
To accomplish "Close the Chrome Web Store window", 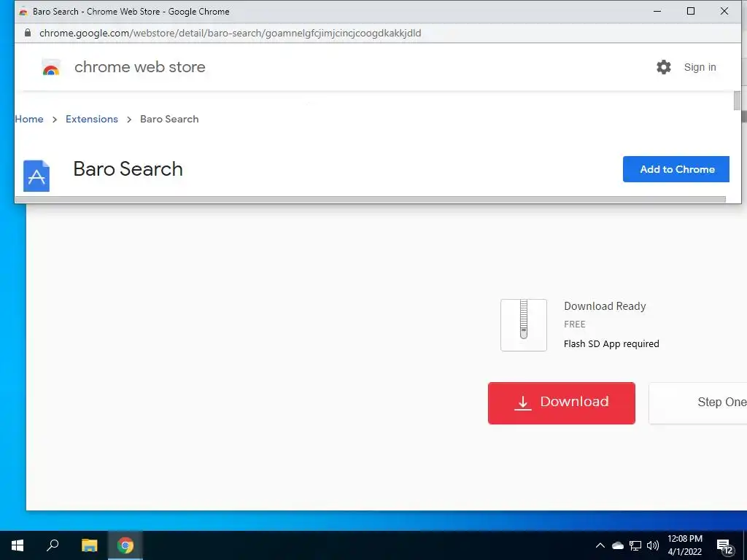I will 724,11.
